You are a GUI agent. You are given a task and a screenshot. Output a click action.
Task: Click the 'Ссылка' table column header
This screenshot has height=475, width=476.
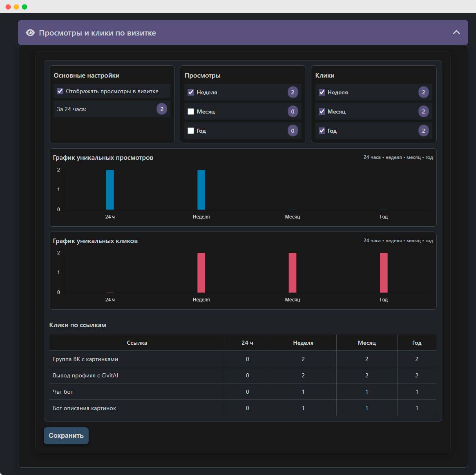pos(137,343)
